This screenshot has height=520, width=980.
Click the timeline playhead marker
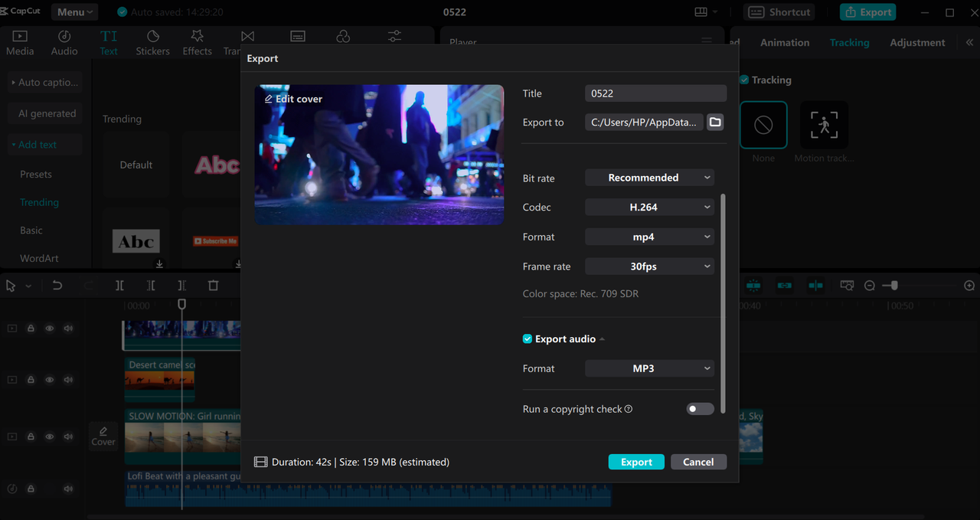click(181, 304)
